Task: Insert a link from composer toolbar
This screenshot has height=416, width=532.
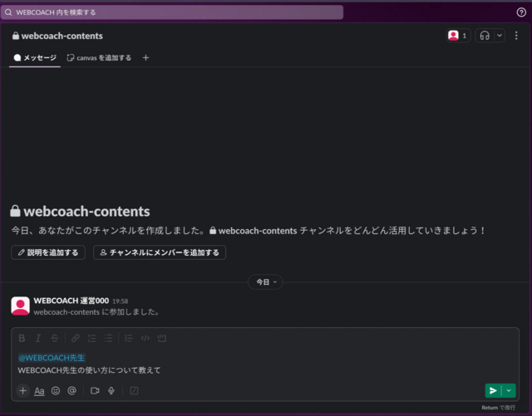Action: point(76,338)
